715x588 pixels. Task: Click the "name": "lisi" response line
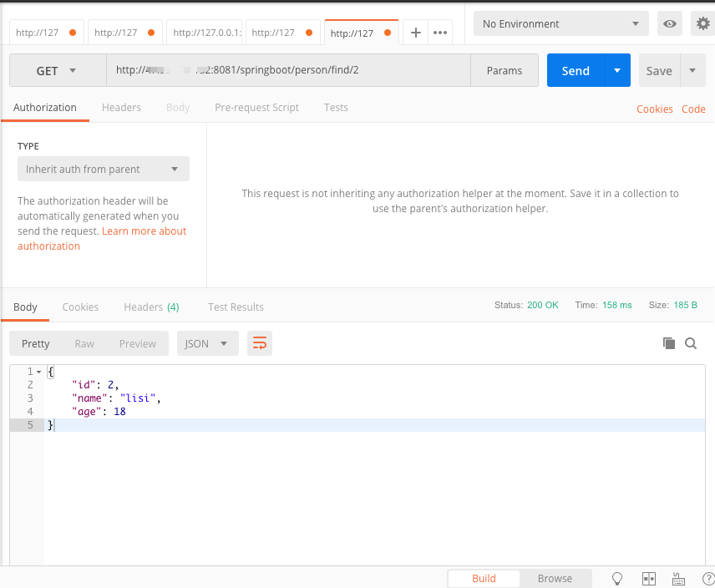click(117, 398)
